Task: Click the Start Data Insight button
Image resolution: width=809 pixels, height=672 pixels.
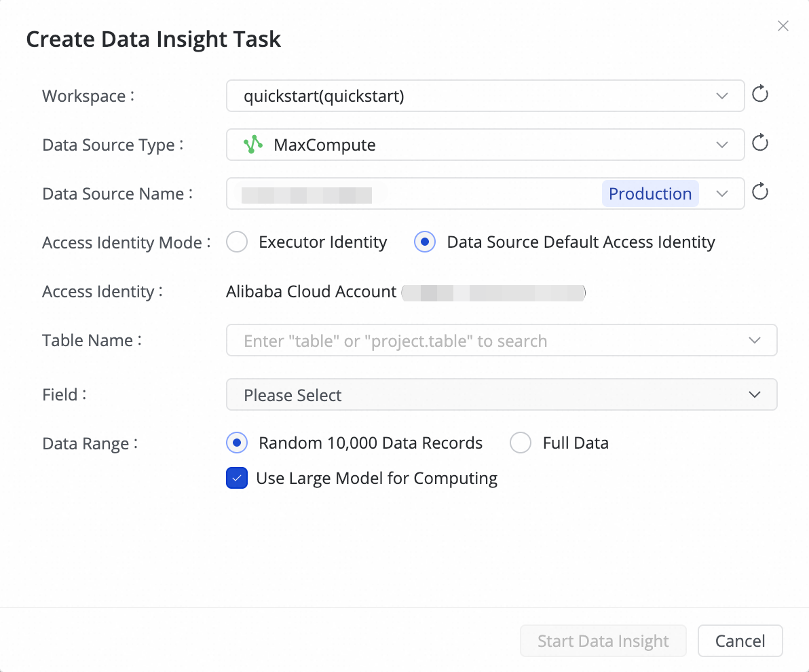Action: pyautogui.click(x=603, y=641)
